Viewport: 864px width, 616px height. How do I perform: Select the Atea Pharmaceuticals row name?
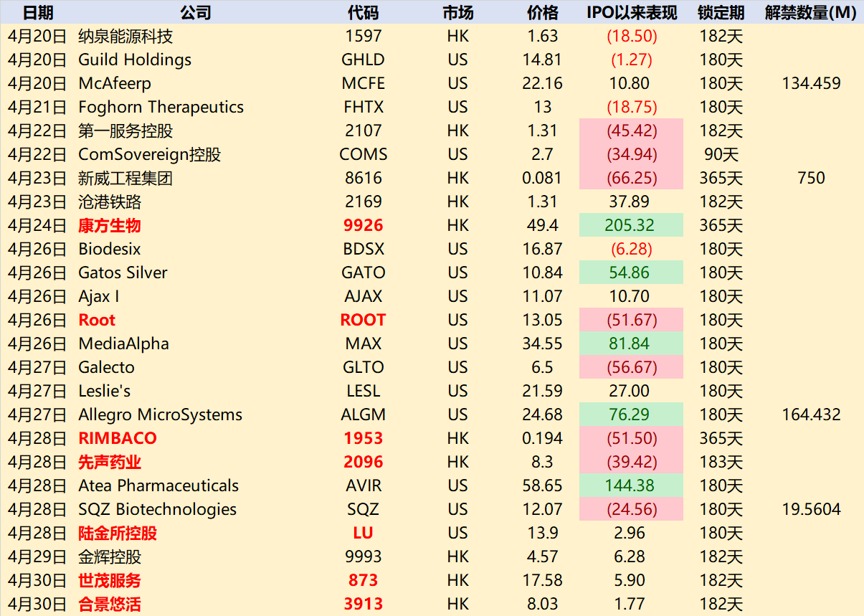tap(158, 485)
